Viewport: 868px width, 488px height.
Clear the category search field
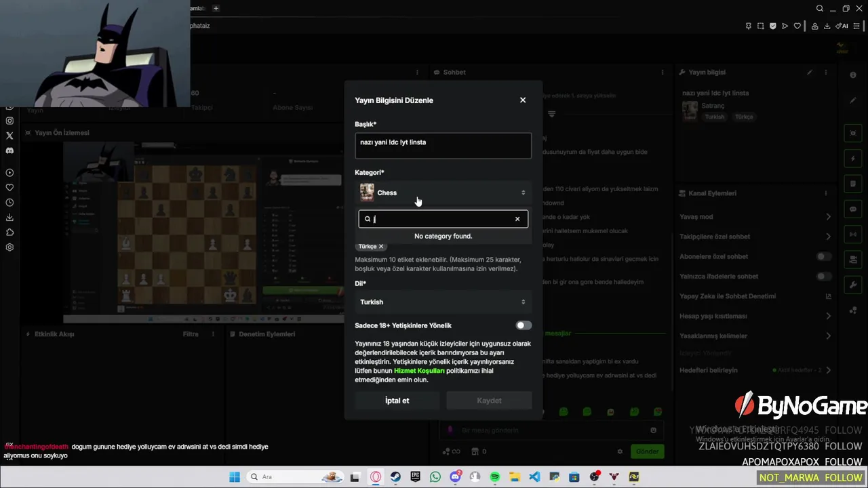pos(517,219)
